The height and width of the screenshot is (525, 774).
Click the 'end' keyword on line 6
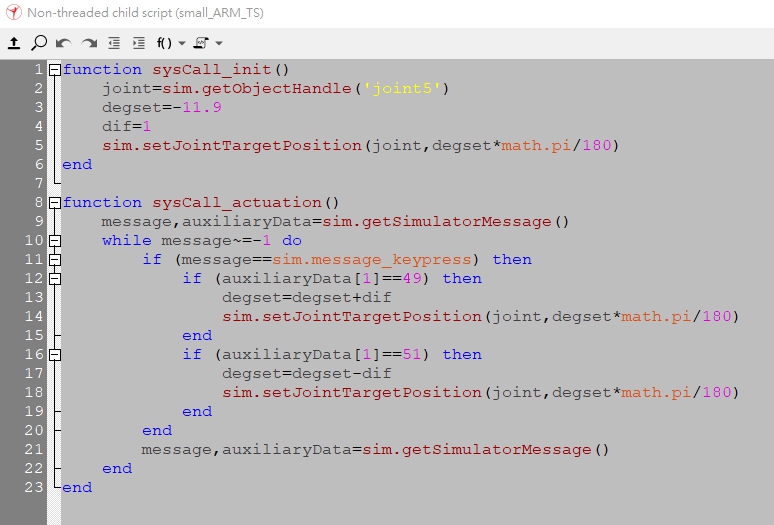(x=77, y=165)
